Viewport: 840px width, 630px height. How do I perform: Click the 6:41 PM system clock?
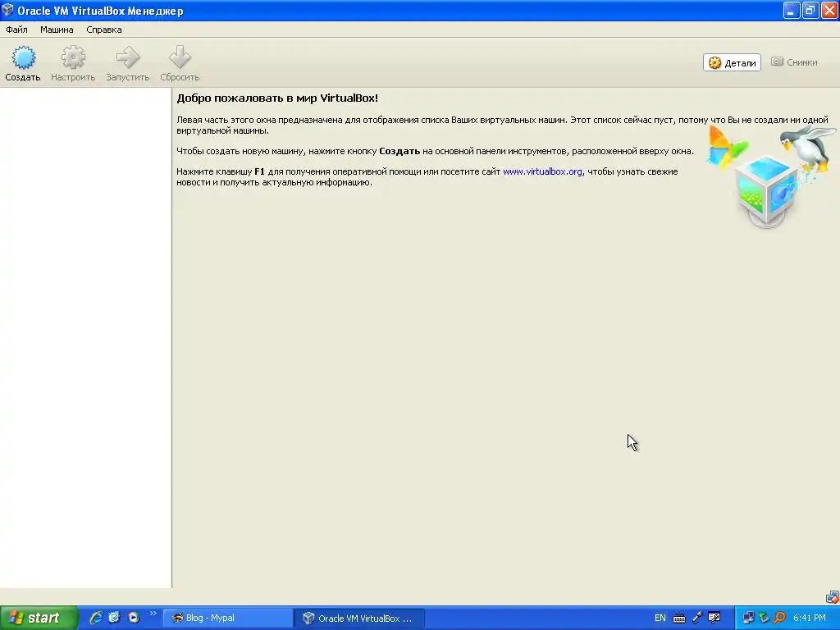click(810, 619)
